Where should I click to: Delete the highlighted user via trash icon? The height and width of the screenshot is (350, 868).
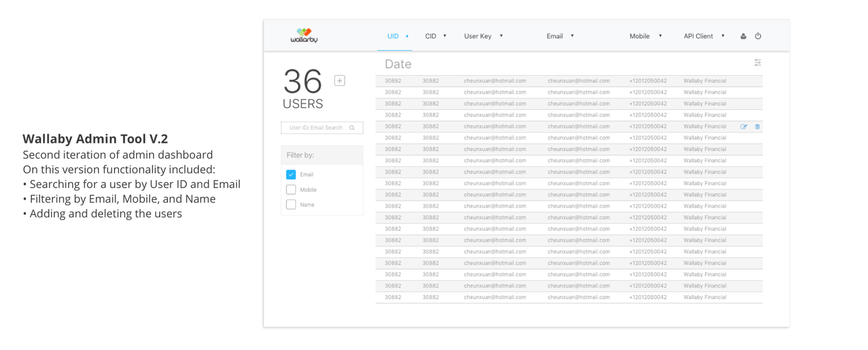757,127
